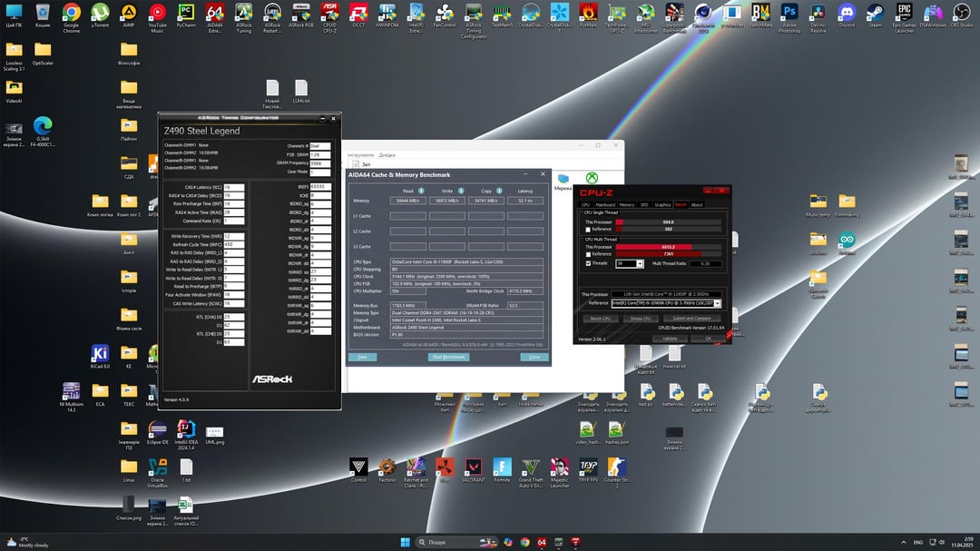Open the HWiNFO64 desktop shortcut

click(387, 15)
